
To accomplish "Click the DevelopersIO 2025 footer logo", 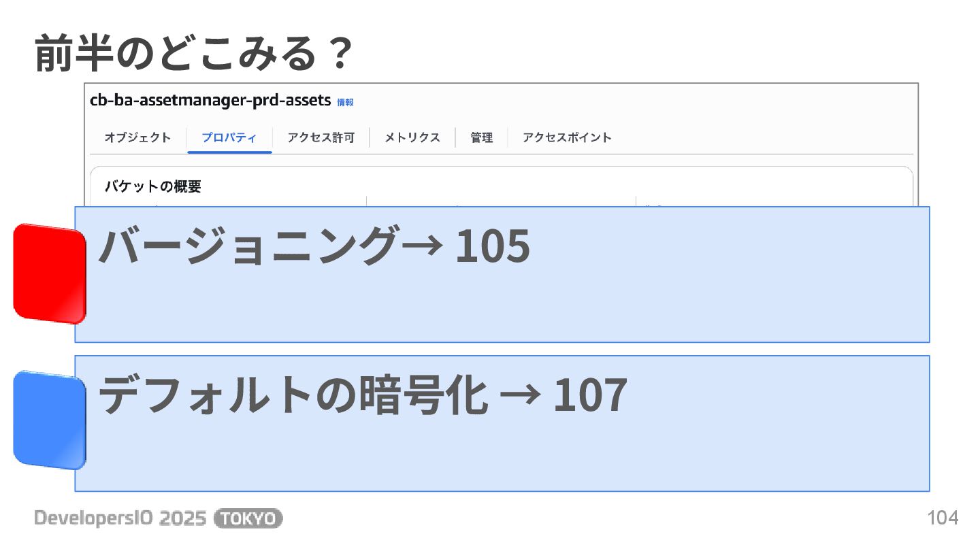I will [120, 518].
